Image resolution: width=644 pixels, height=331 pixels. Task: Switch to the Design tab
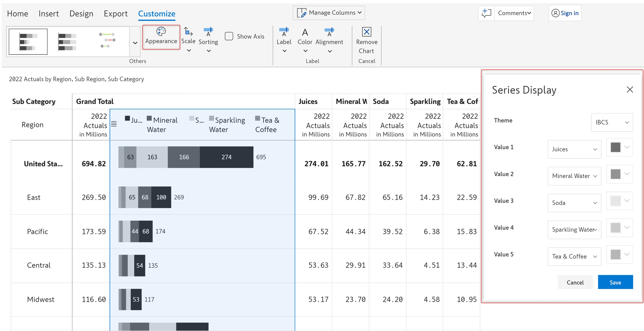81,13
